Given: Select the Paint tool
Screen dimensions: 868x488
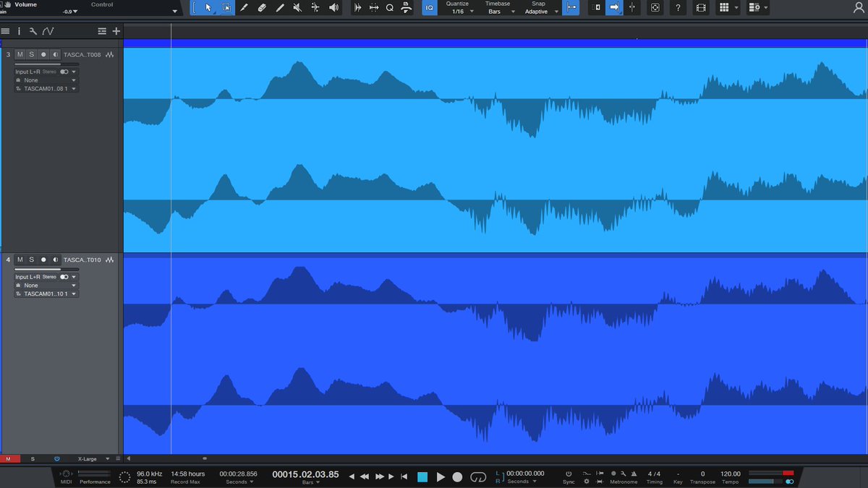Looking at the screenshot, I should click(x=279, y=7).
